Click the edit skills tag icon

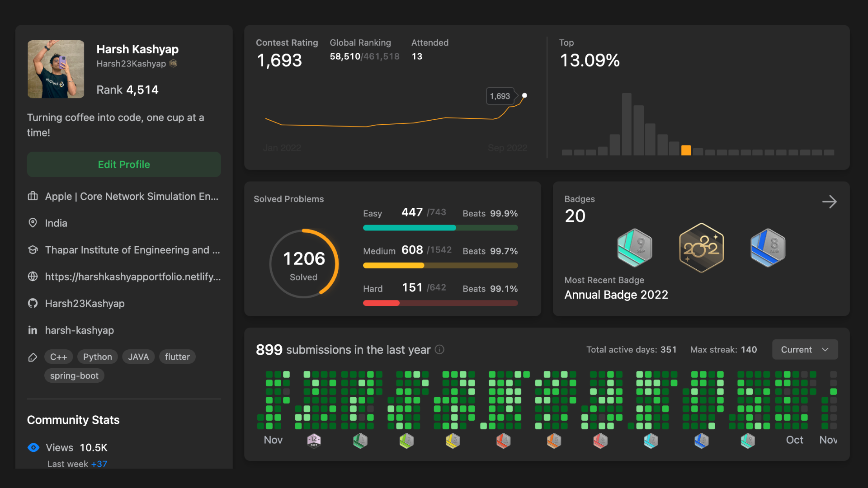(x=33, y=357)
